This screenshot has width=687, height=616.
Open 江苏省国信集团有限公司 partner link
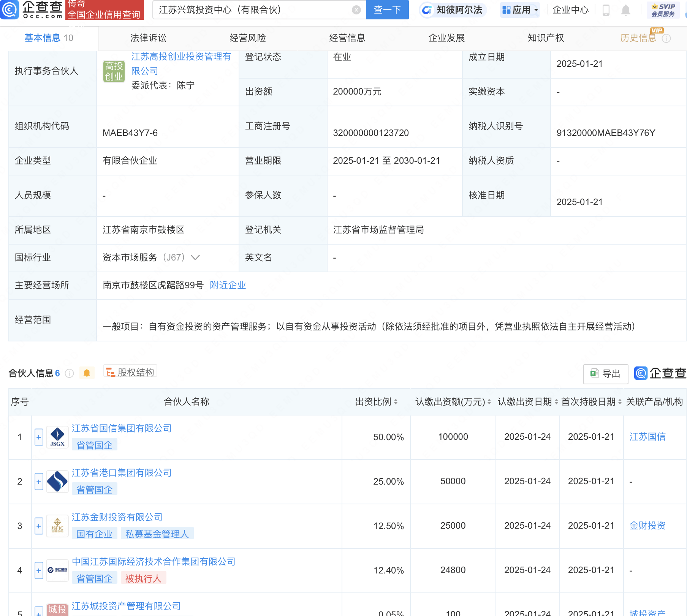pyautogui.click(x=122, y=428)
